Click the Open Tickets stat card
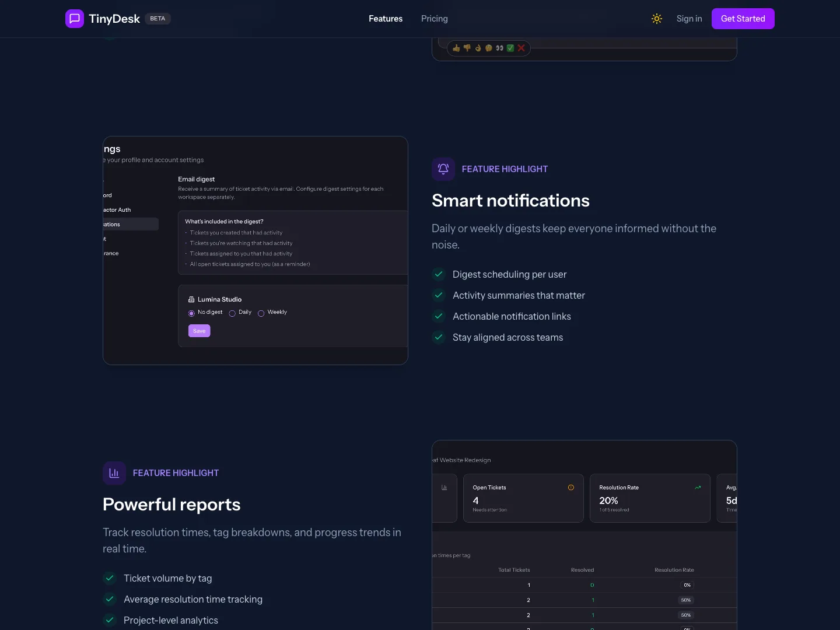The image size is (840, 630). pos(523,498)
